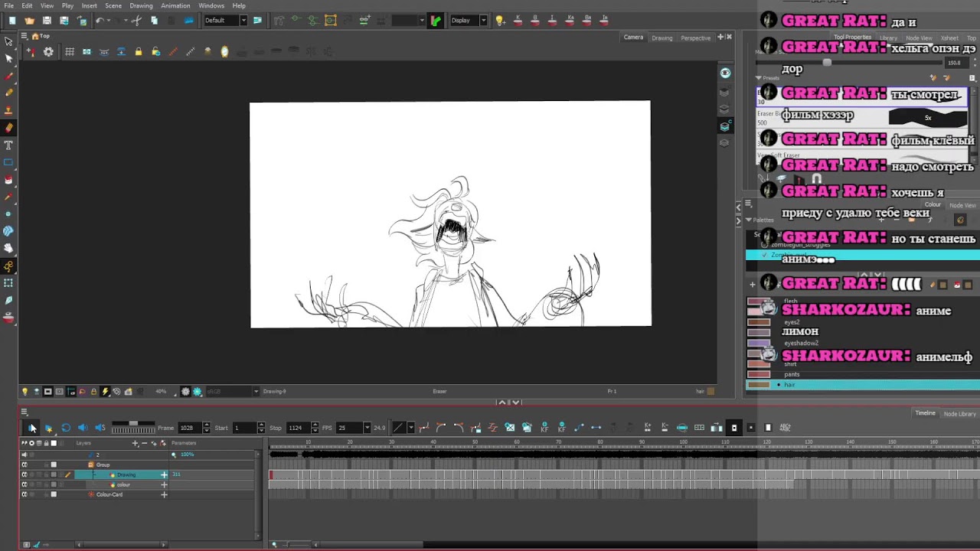Image resolution: width=980 pixels, height=551 pixels.
Task: Select the Rectangle tool in left toolbar
Action: click(x=8, y=162)
